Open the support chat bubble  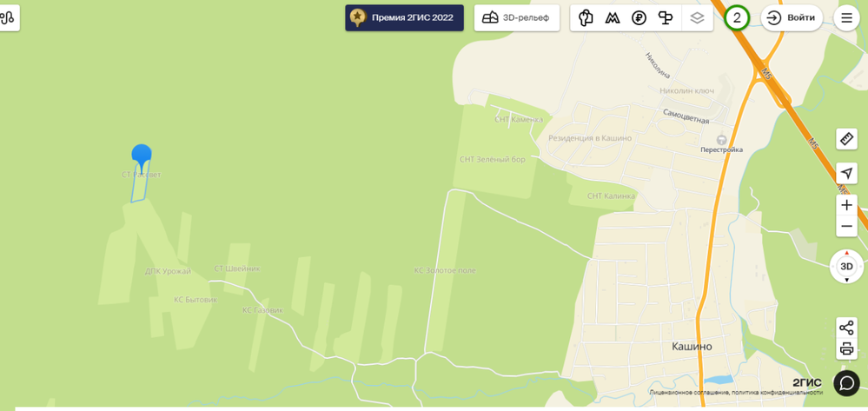[x=846, y=382]
